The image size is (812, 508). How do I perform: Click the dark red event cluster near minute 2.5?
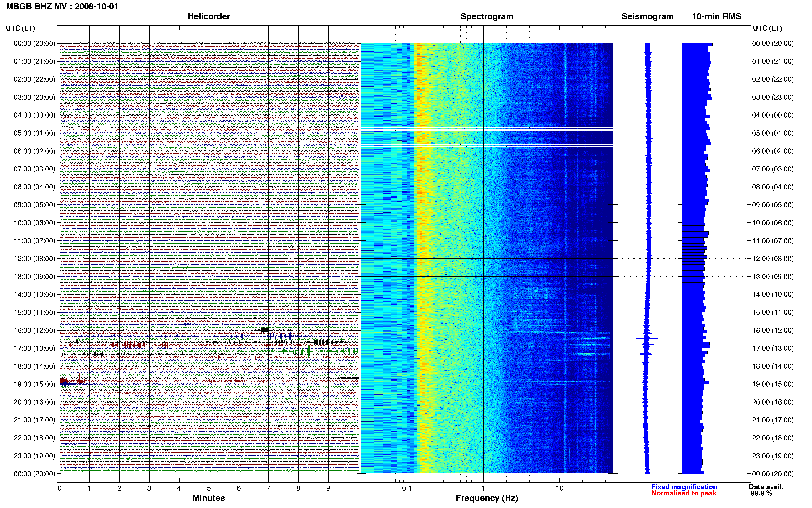134,345
